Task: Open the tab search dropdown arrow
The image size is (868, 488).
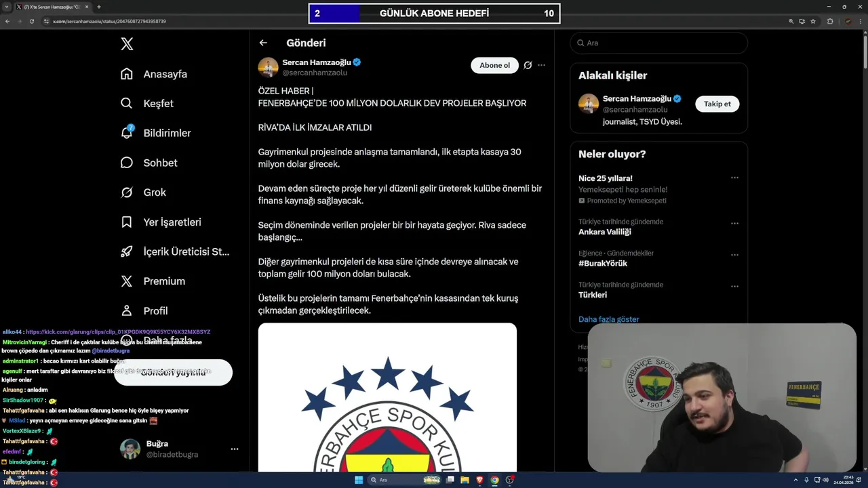Action: (7, 7)
